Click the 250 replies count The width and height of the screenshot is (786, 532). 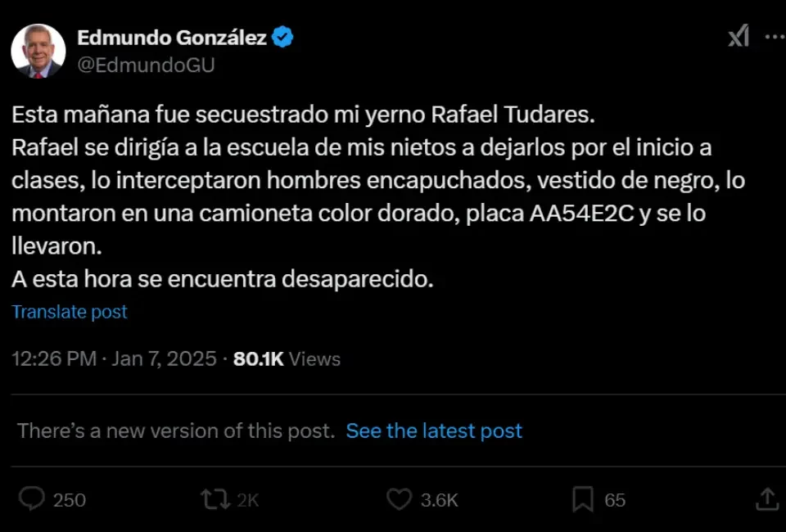coord(69,499)
